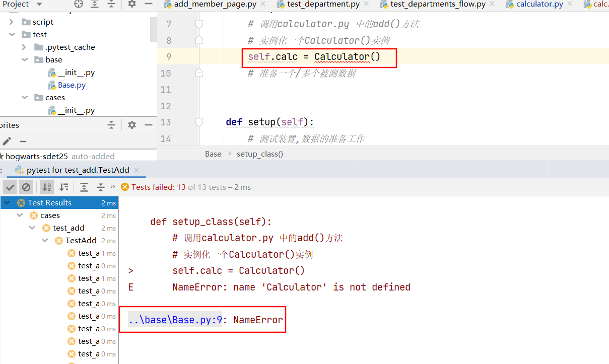Close the test_department.py editor tab

click(x=366, y=4)
